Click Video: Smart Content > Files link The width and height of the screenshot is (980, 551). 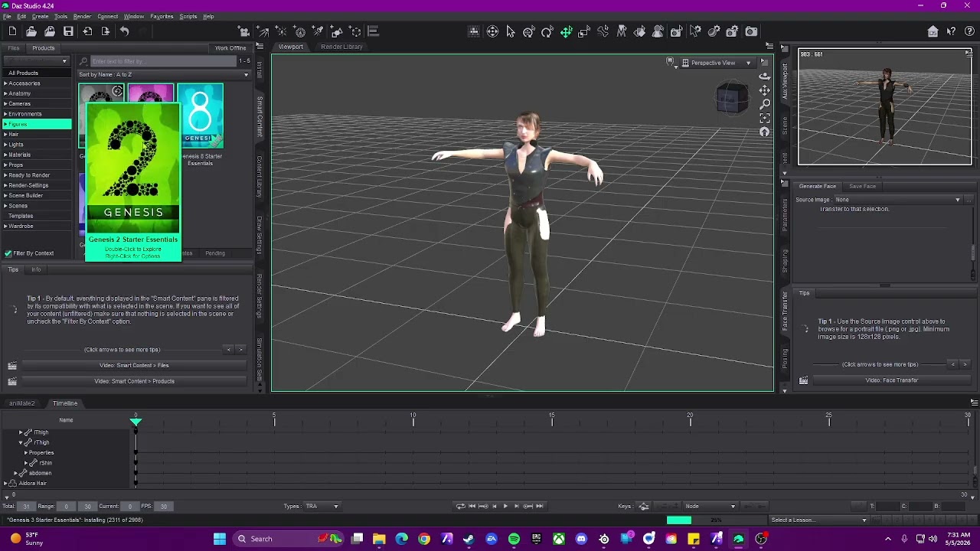click(x=134, y=366)
